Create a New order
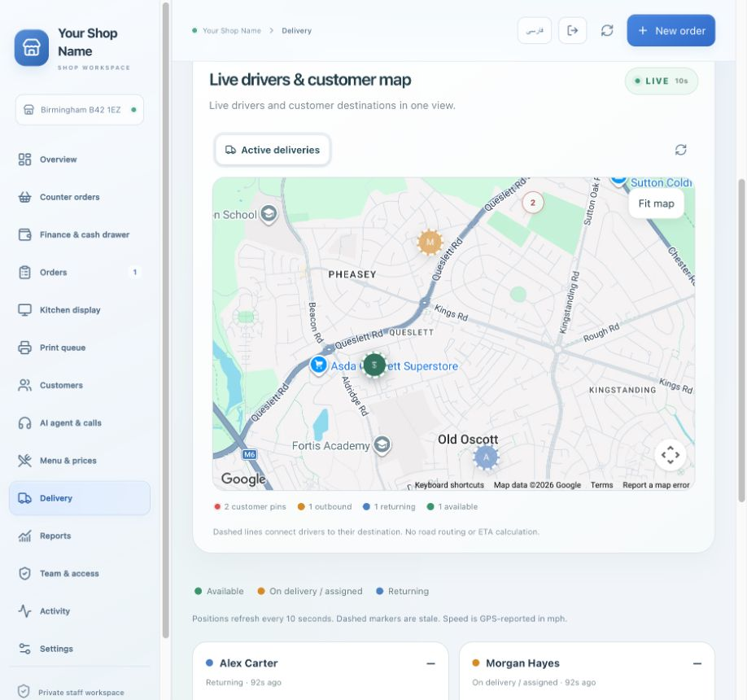The width and height of the screenshot is (747, 700). 671,30
